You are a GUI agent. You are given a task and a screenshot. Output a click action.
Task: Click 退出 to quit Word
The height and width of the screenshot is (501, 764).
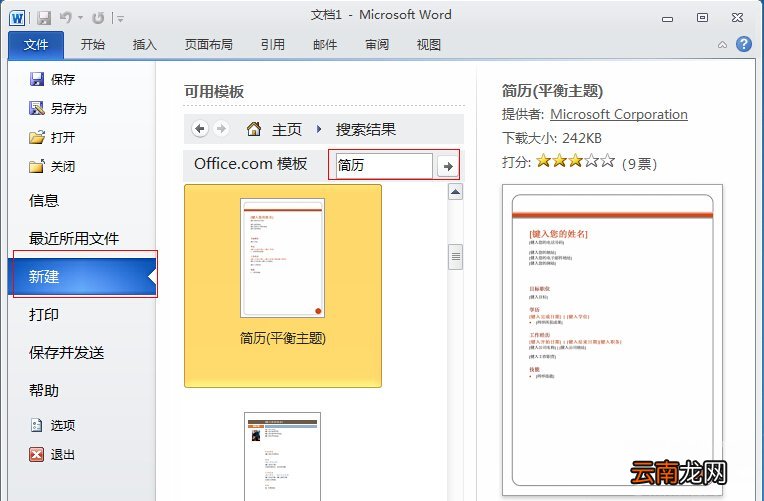[x=52, y=455]
